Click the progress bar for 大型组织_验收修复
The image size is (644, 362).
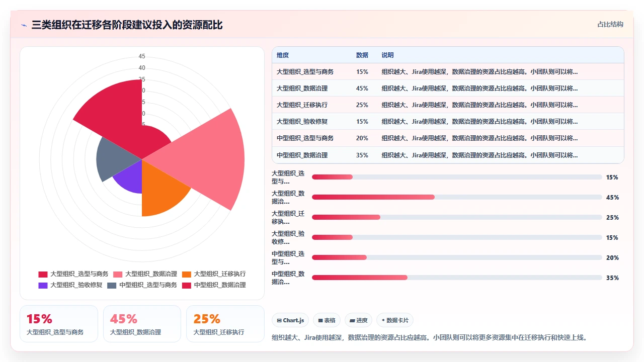tap(457, 237)
